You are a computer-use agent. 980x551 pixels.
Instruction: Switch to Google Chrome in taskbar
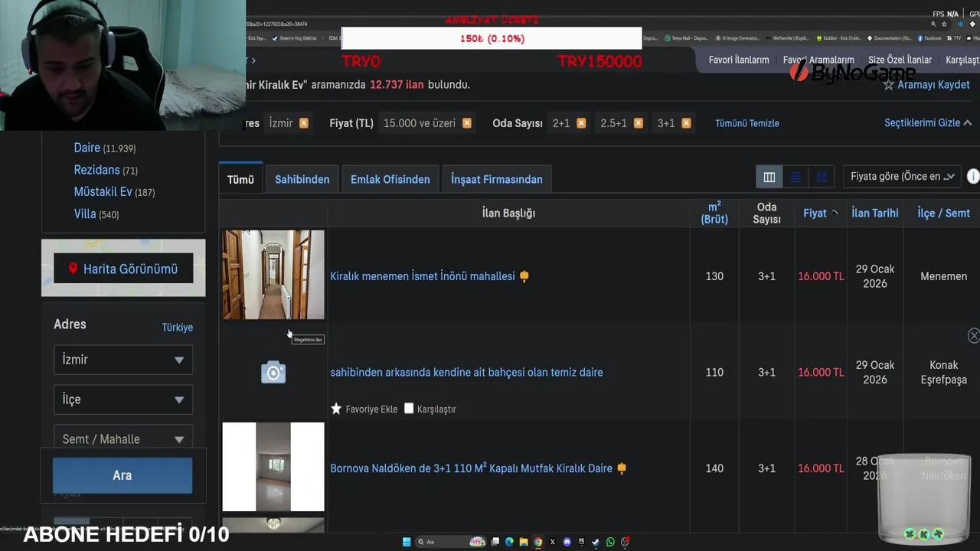click(x=538, y=542)
